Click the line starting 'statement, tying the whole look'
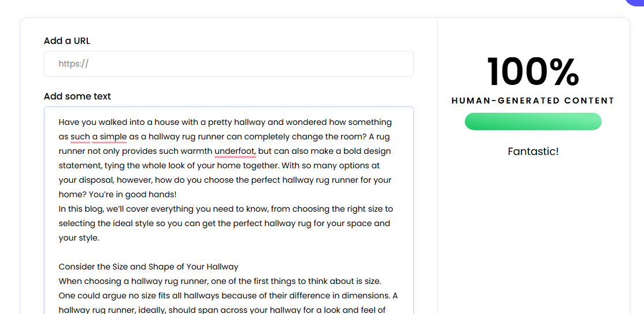The width and height of the screenshot is (644, 314). coord(219,165)
